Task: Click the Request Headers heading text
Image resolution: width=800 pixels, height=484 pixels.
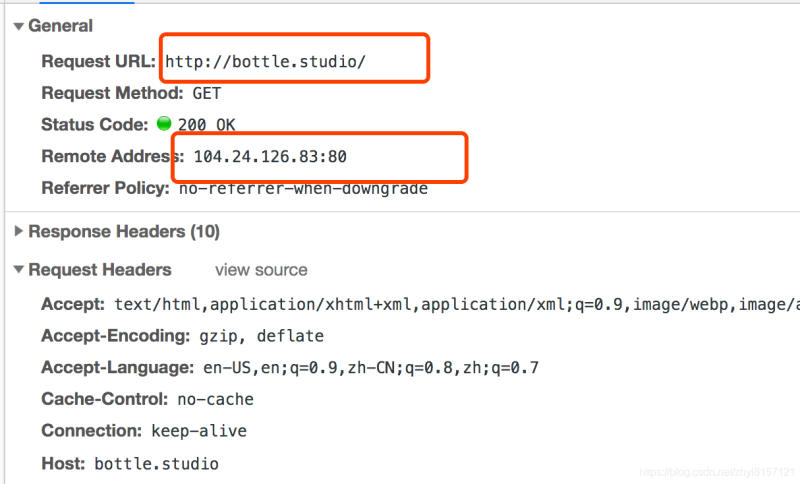Action: click(x=100, y=270)
